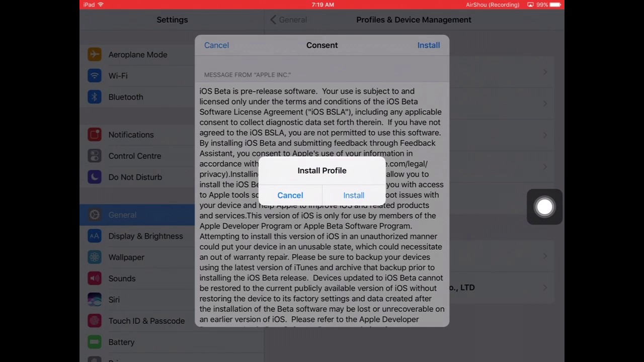Screen dimensions: 644x362
Task: Tap the Profiles & Device Management title
Action: pyautogui.click(x=414, y=20)
